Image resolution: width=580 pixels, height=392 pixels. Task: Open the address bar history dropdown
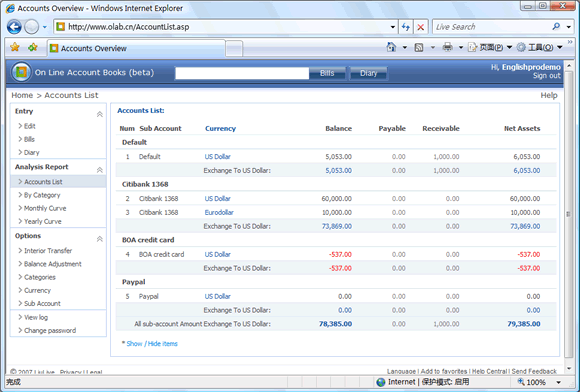[x=392, y=27]
